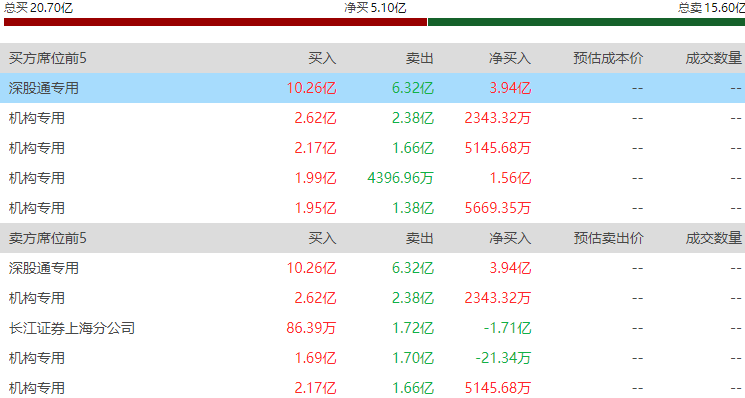Click the 1.72亿 sell value
This screenshot has width=745, height=398.
[413, 328]
